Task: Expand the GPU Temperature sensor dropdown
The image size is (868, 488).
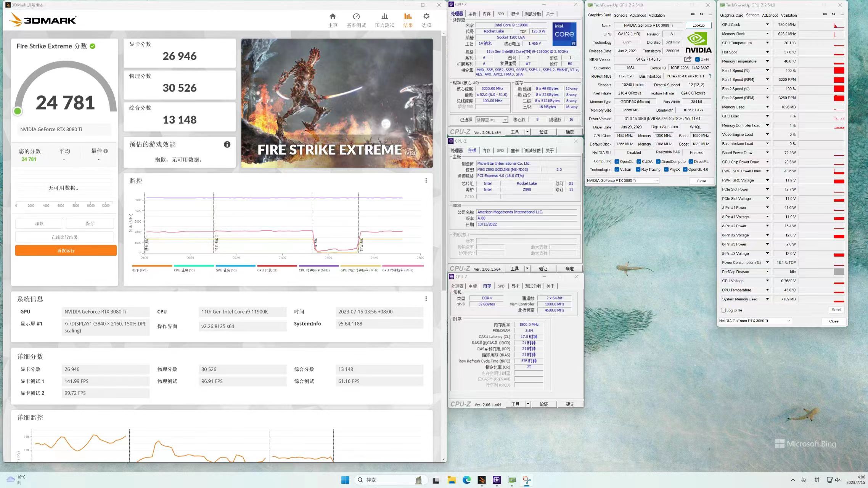Action: (x=767, y=43)
